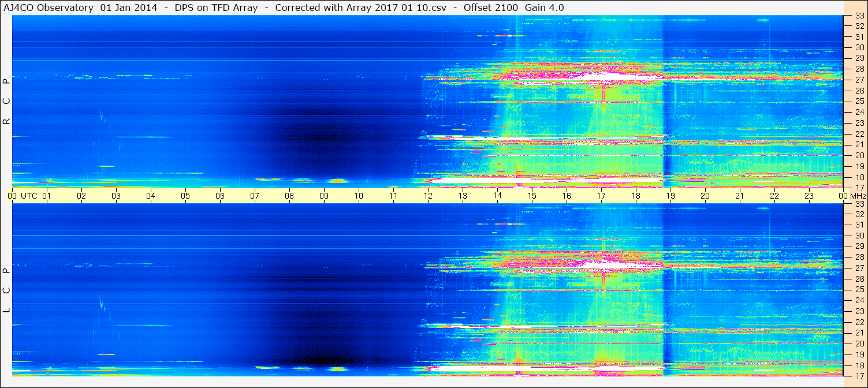Click the vertical 'R C P' panel label
The image size is (868, 388).
[x=7, y=101]
